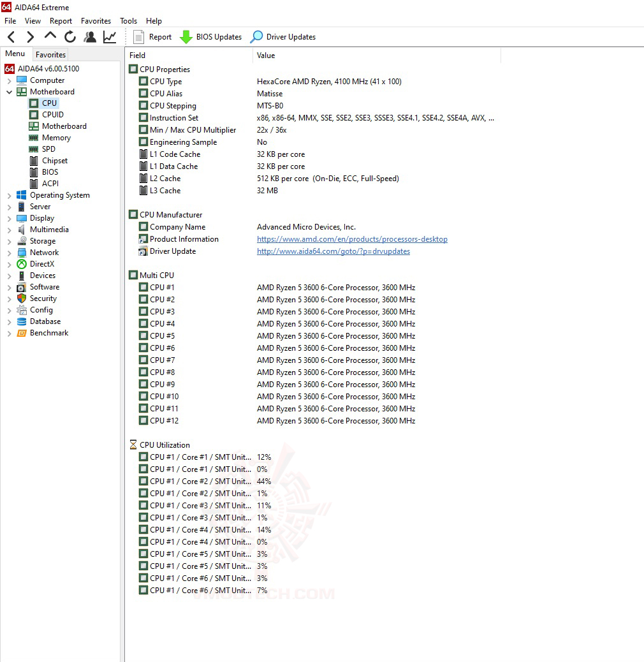Expand the Config tree node
This screenshot has height=662, width=644.
(x=9, y=311)
